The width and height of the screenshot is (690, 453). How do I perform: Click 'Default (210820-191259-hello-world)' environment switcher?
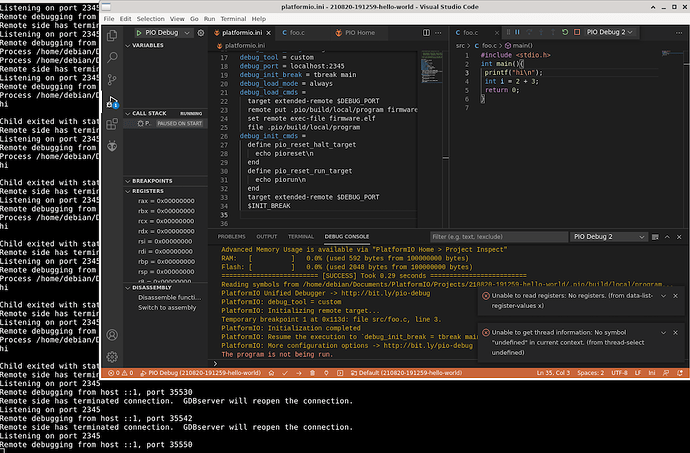[x=406, y=373]
